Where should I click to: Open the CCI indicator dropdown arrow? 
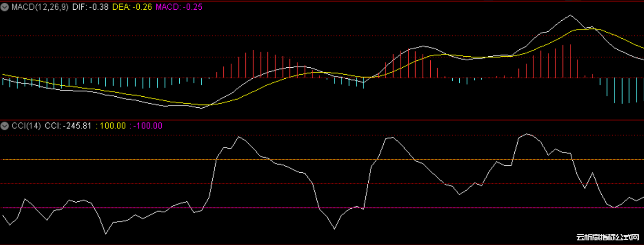coord(5,125)
